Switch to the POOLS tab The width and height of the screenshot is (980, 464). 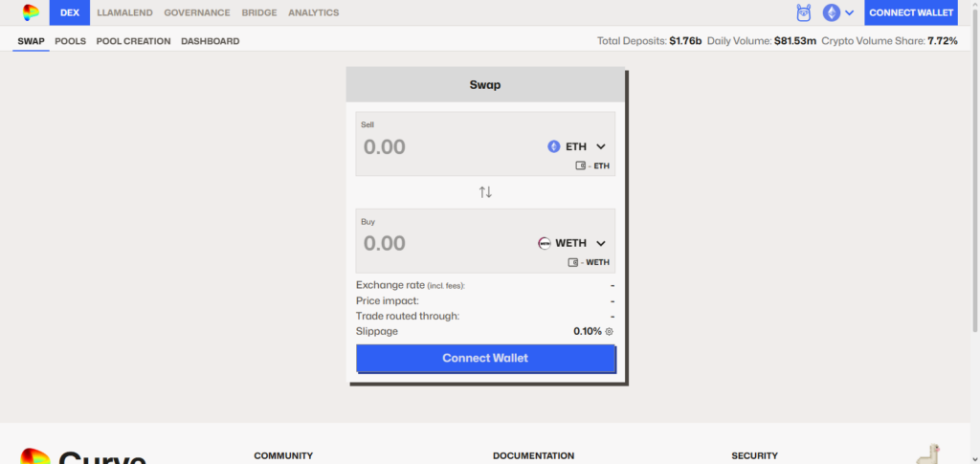coord(71,41)
